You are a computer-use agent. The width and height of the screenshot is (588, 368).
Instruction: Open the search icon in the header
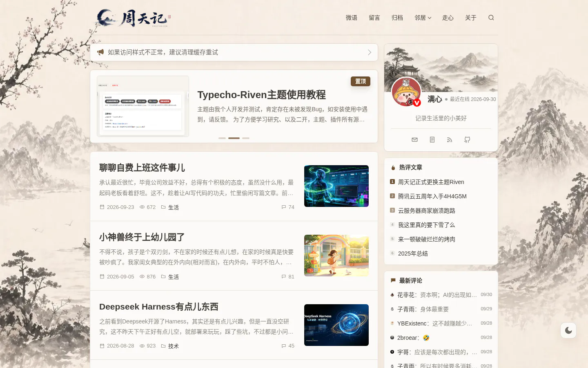coord(491,18)
